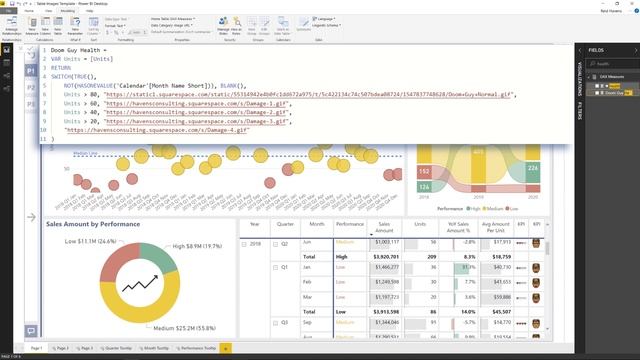Click the help icon at top right
640x360 pixels.
click(636, 11)
